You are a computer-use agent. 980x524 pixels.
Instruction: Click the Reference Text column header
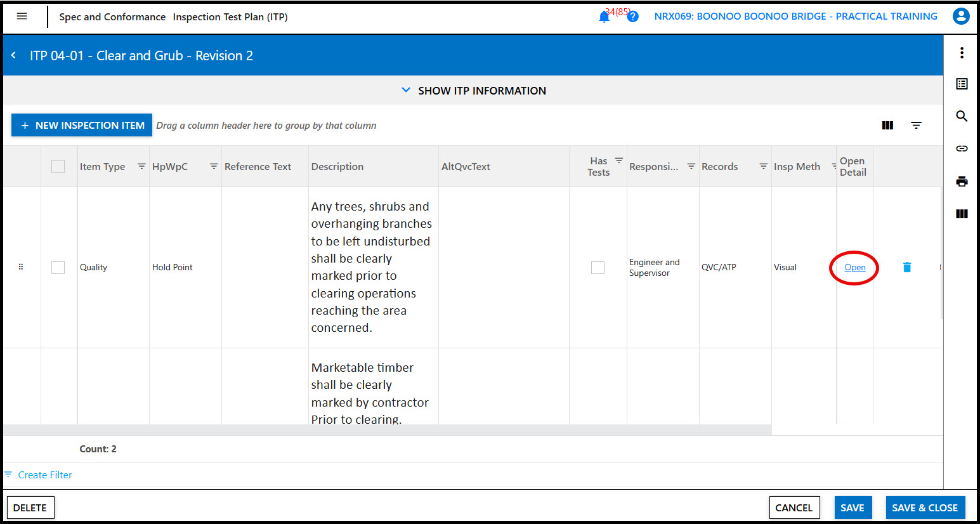[258, 167]
